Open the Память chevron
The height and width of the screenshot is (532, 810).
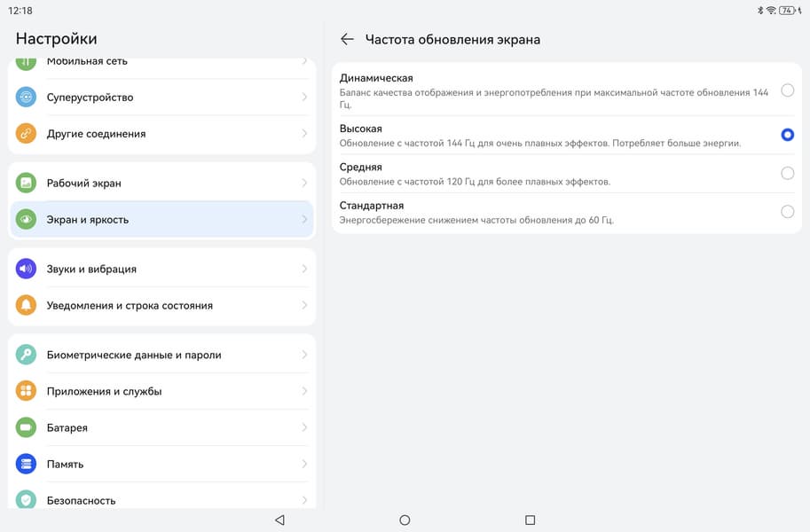coord(304,464)
